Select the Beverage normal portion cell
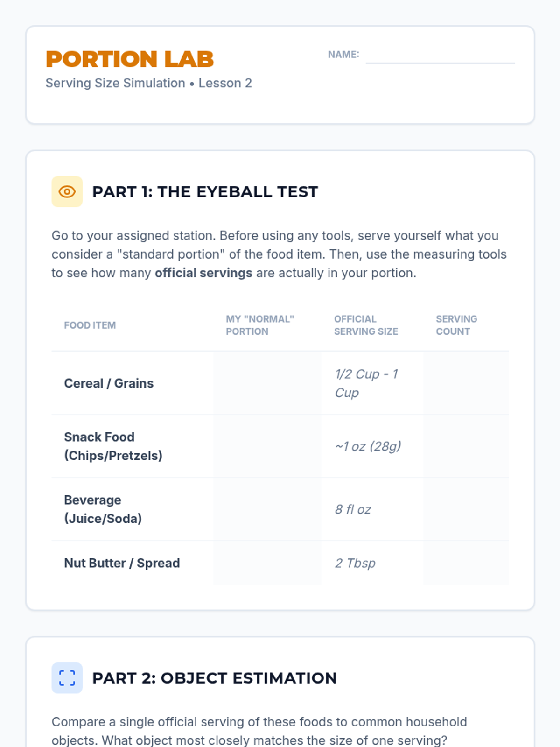Image resolution: width=560 pixels, height=747 pixels. pyautogui.click(x=267, y=509)
